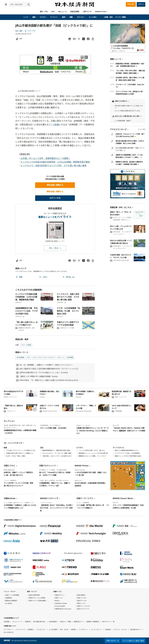Screen dimensions: 149x644
Task: Click the 詳しく見る button
Action: pos(55,248)
